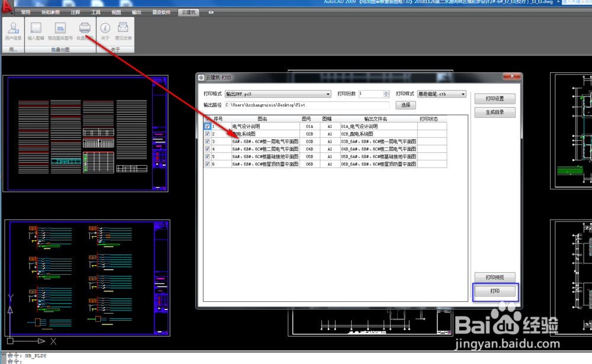Toggle the select-all checkbox in table header

pyautogui.click(x=207, y=118)
